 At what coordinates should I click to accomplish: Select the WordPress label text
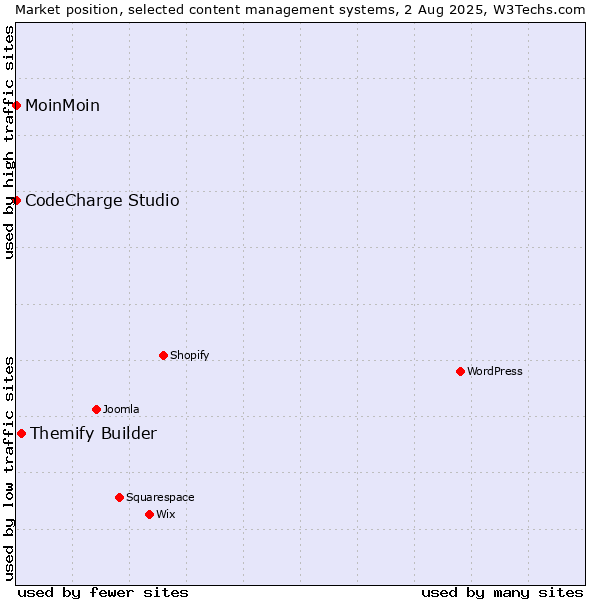pyautogui.click(x=494, y=371)
